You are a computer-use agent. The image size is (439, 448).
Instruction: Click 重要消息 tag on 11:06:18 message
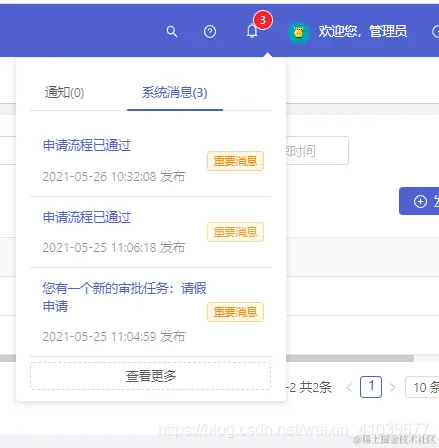coord(235,232)
